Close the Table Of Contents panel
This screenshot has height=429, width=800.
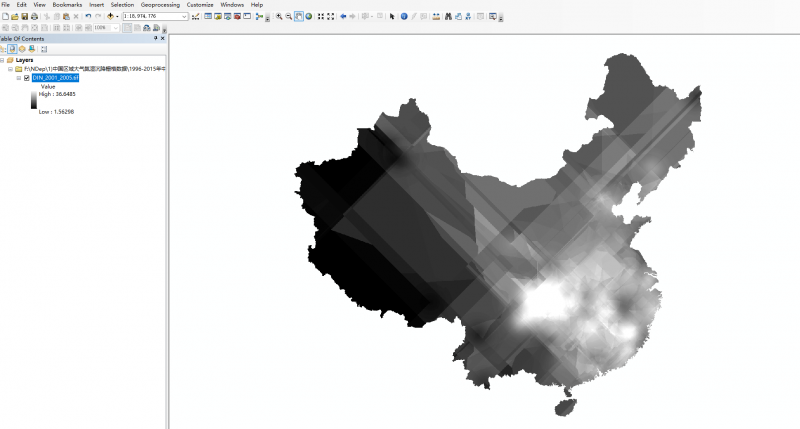[x=163, y=38]
